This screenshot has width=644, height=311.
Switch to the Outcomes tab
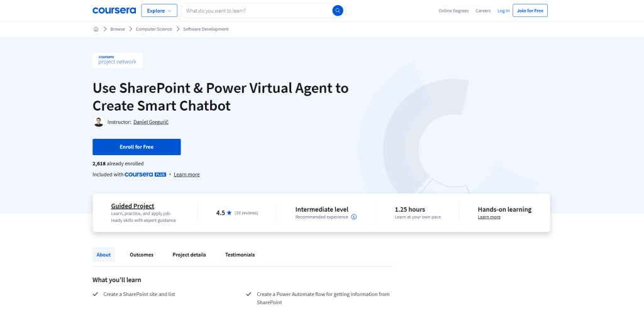point(142,255)
